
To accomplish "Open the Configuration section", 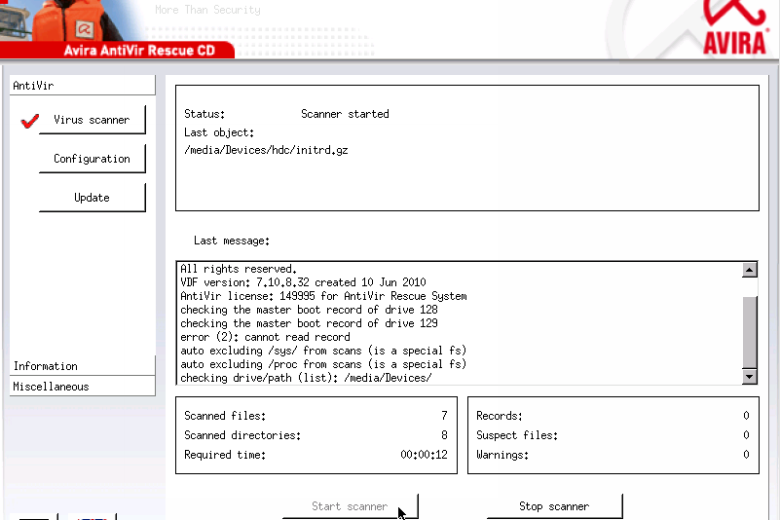I will click(92, 159).
